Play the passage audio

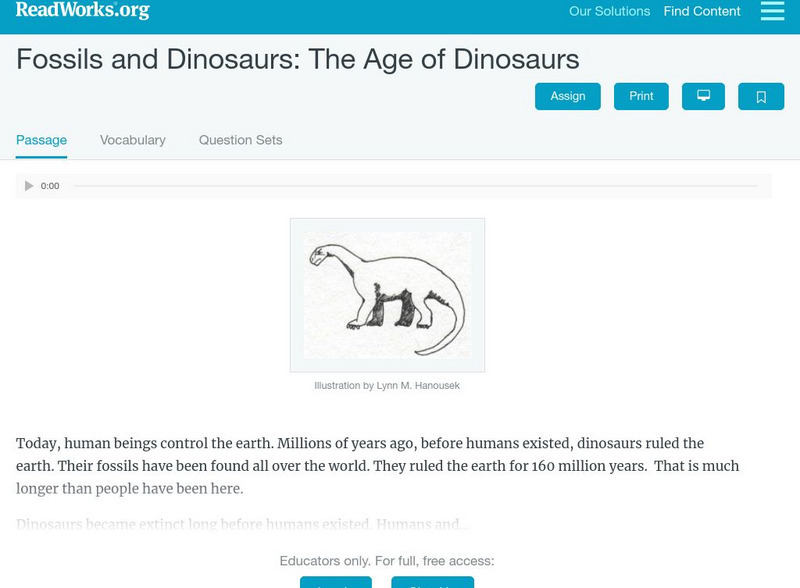(29, 186)
